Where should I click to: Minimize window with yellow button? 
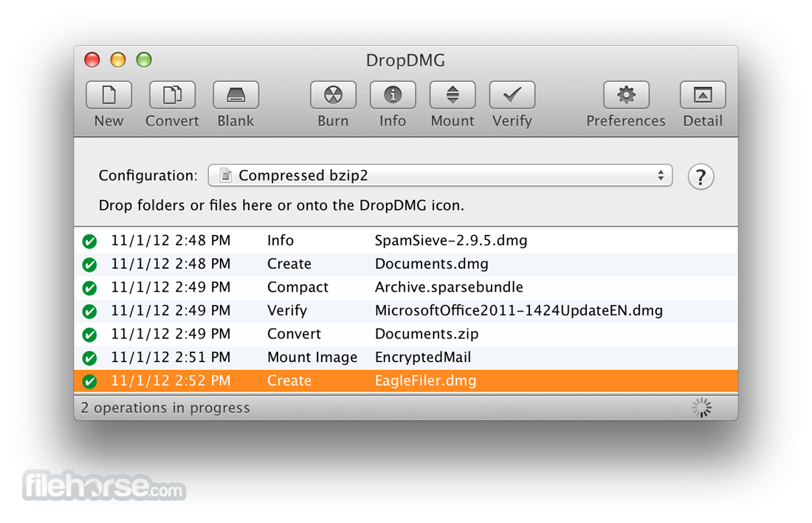(118, 60)
